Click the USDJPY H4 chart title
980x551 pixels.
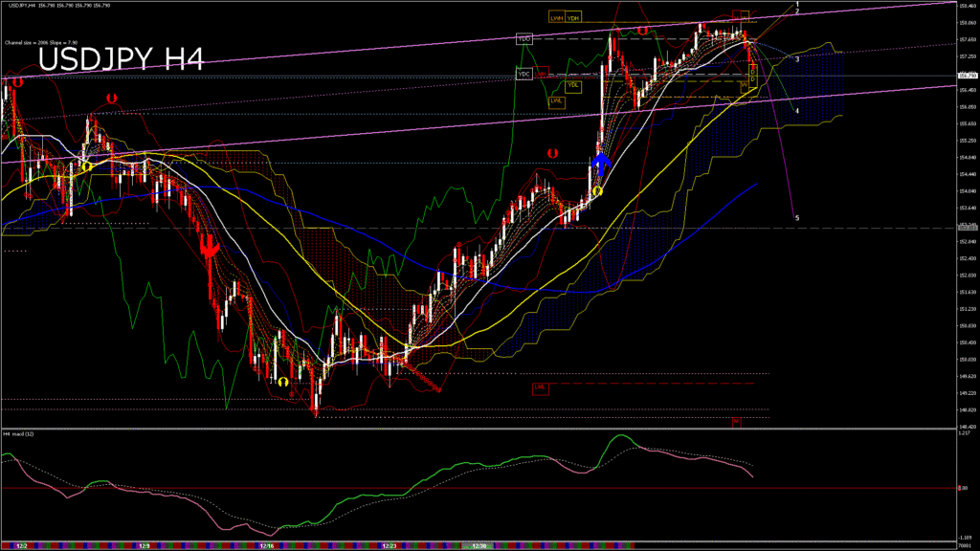coord(121,60)
